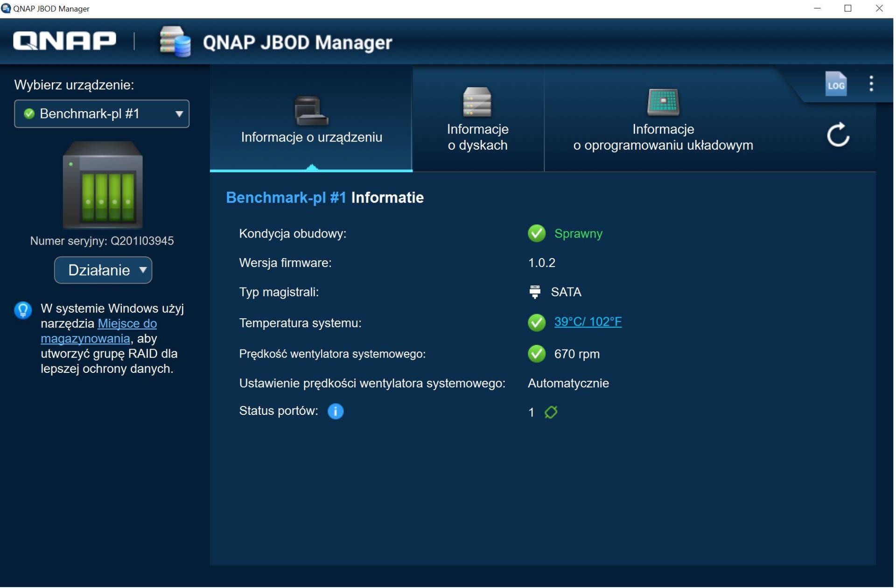Click firmware version value 1.0.2
896x588 pixels.
click(543, 263)
